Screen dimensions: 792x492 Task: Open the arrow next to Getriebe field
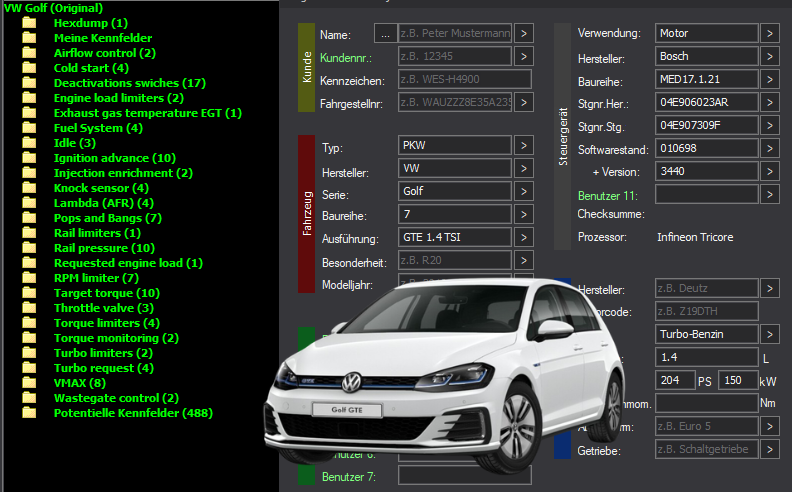tap(770, 449)
